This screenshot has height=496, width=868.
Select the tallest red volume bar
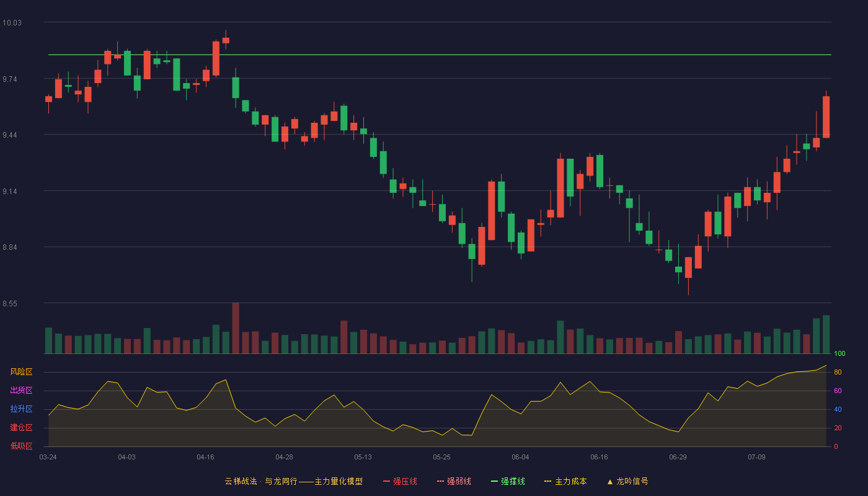[x=236, y=328]
